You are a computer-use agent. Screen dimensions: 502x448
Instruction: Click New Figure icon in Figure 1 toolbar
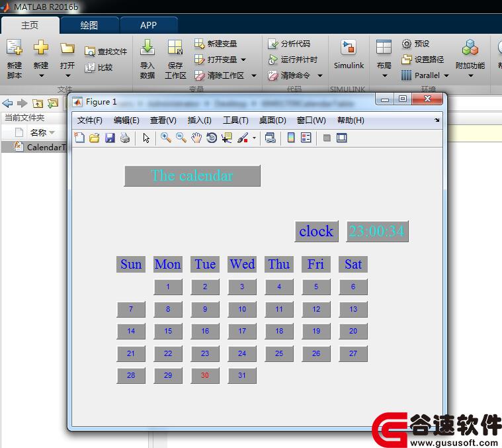[x=79, y=138]
